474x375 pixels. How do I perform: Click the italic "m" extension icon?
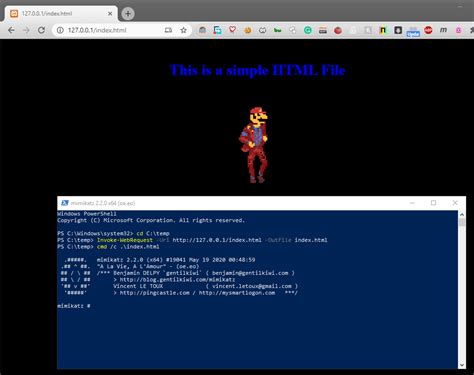(x=443, y=30)
